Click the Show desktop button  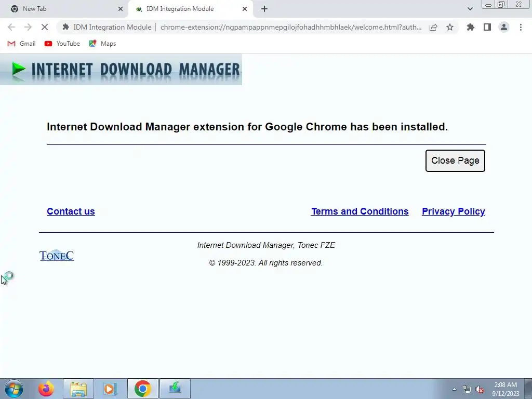click(528, 389)
